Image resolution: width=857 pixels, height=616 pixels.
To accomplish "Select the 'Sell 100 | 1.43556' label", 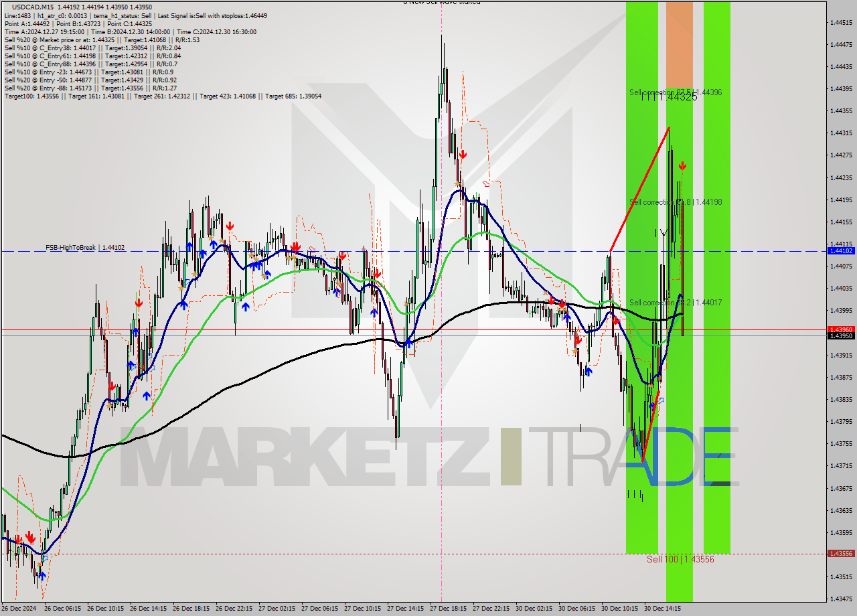I will click(x=680, y=559).
